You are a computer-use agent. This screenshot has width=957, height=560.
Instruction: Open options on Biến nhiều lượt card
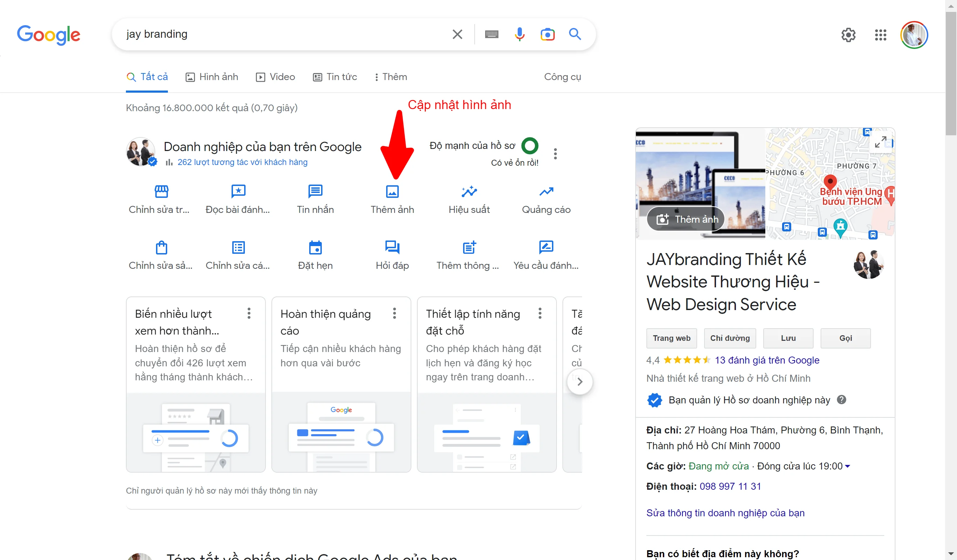tap(249, 314)
